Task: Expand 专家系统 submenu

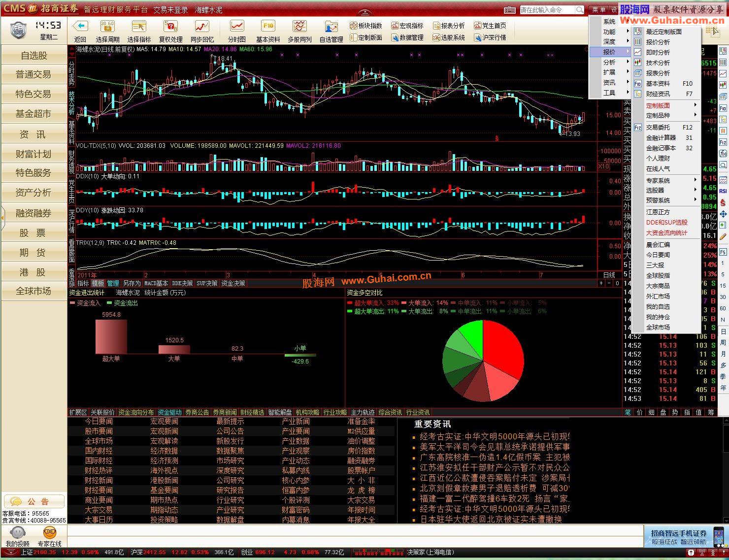Action: point(667,181)
